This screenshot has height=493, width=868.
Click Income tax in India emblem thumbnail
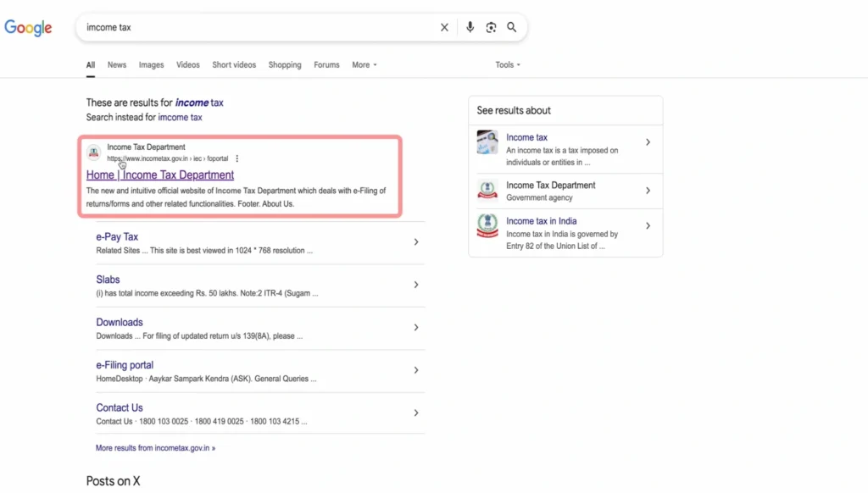[x=487, y=226]
